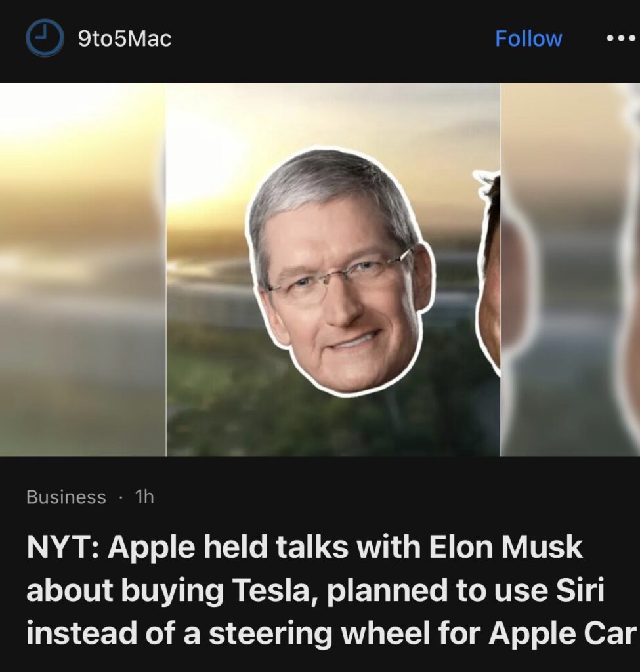Tap the dot separator beside Business

pyautogui.click(x=121, y=497)
